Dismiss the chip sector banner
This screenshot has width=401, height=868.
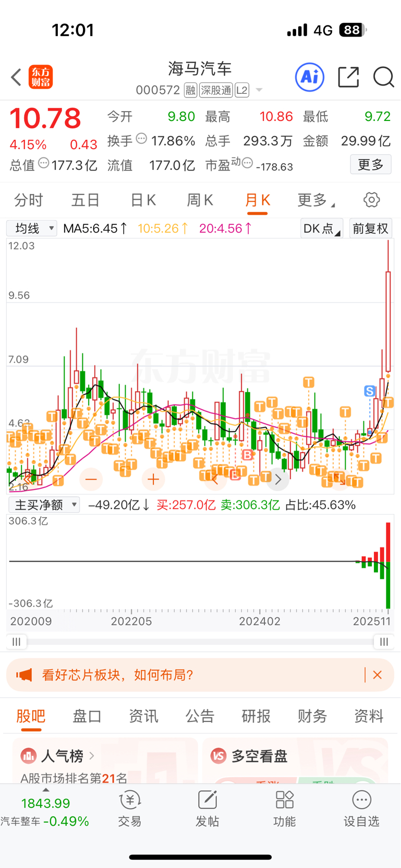[378, 675]
